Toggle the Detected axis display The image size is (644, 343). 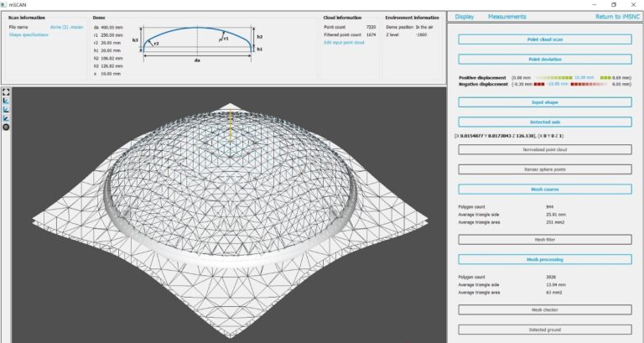click(x=545, y=122)
